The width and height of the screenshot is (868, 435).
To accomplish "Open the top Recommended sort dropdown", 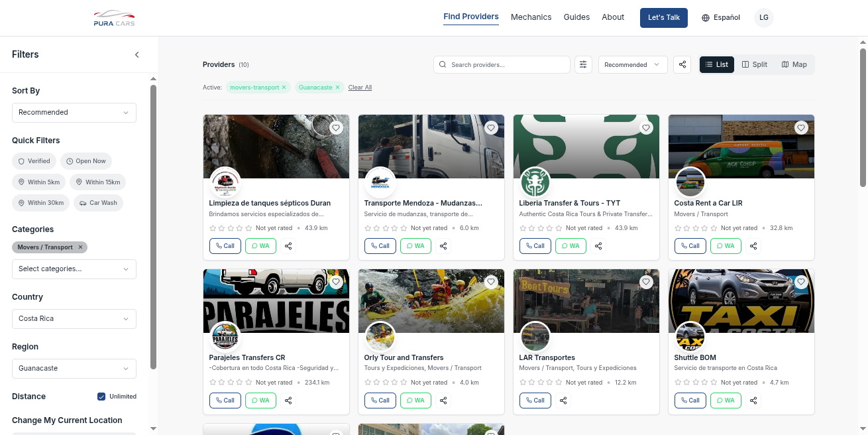I will click(x=633, y=64).
